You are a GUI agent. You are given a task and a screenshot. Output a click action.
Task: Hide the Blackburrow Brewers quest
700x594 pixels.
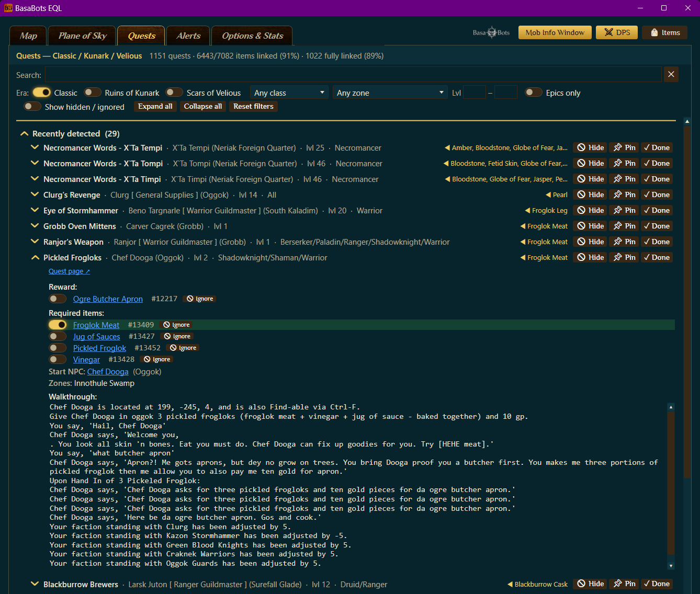coord(590,584)
